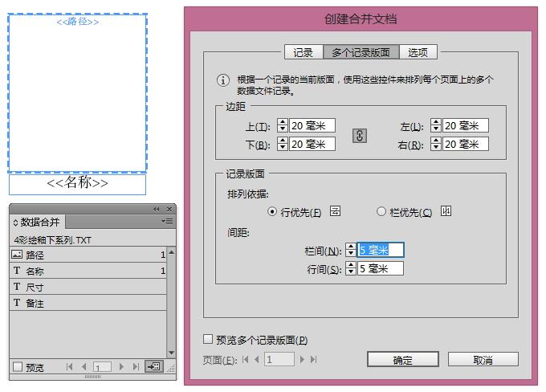Switch to the 记录 tab
Screen dimensions: 546x392
click(x=304, y=52)
